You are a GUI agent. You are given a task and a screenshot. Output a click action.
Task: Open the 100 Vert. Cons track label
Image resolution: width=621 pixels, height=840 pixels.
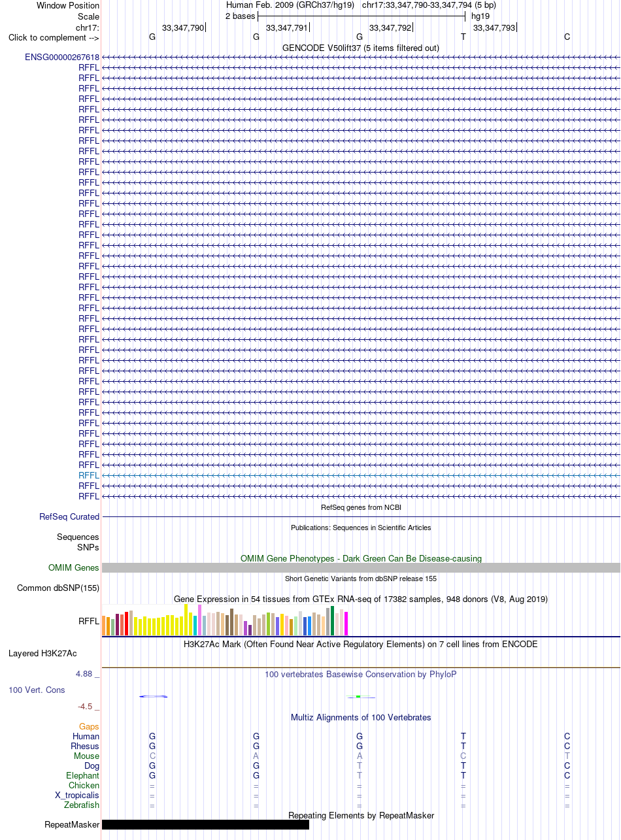[37, 690]
